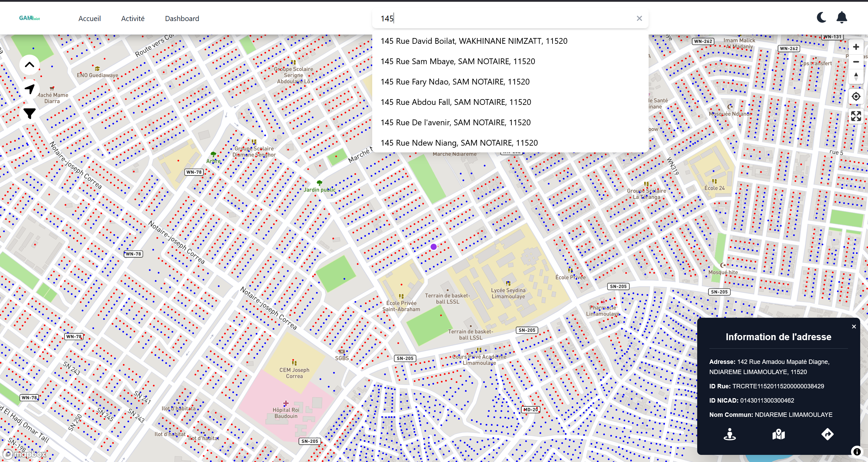Viewport: 868px width, 462px height.
Task: Select 145 Rue De l'avenir suggestion
Action: tap(510, 123)
